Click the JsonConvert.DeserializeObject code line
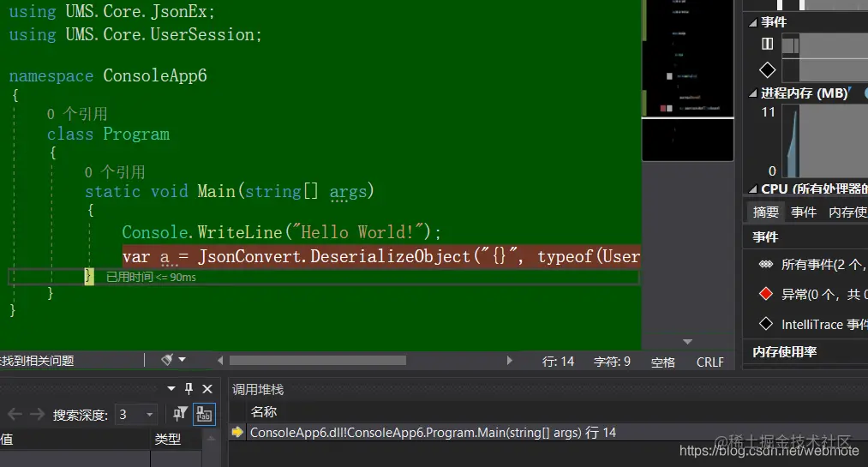This screenshot has height=467, width=868. (381, 257)
